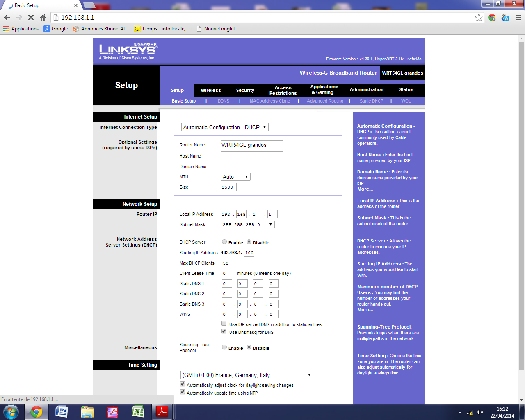
Task: Click More... under the Domain Name help
Action: pyautogui.click(x=365, y=189)
